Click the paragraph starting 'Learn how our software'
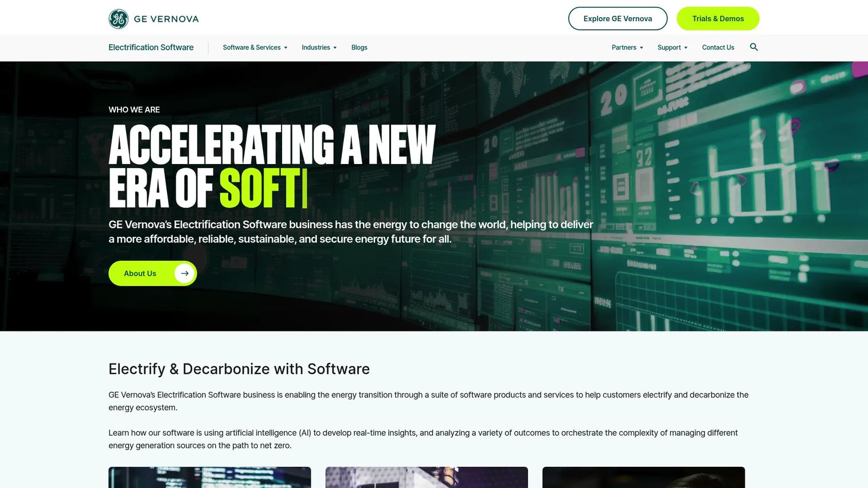Image resolution: width=868 pixels, height=488 pixels. coord(423,439)
